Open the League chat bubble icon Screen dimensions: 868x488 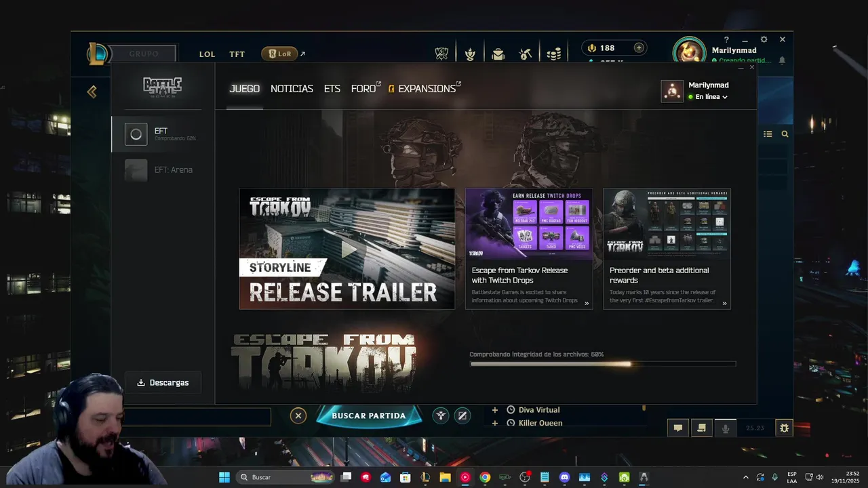click(x=677, y=428)
